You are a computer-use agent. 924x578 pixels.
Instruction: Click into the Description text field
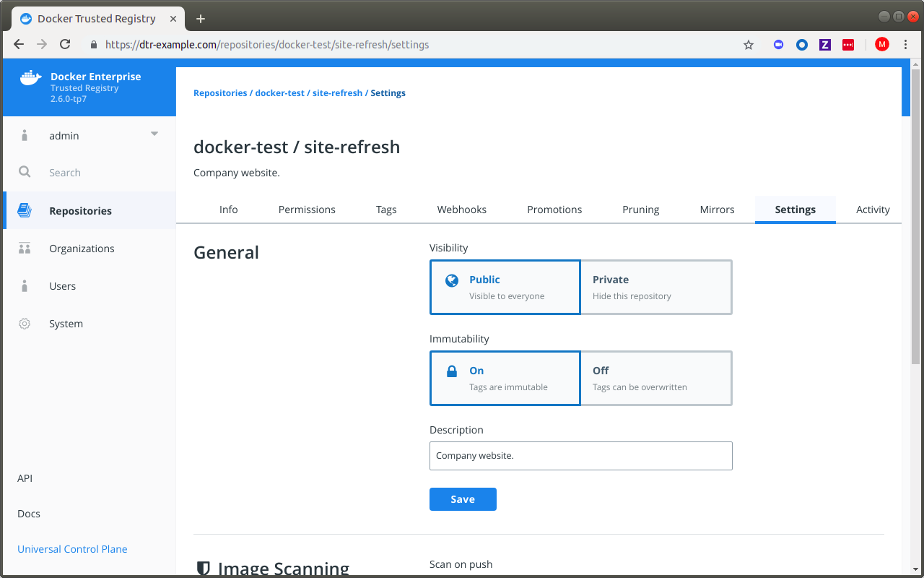[580, 456]
